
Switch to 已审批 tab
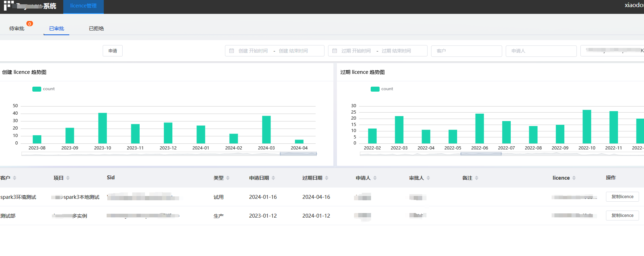(57, 28)
